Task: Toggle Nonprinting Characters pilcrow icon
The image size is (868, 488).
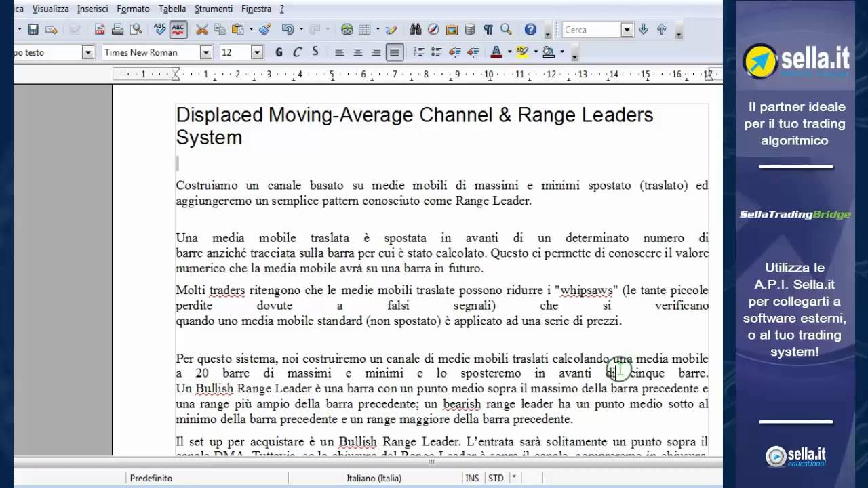Action: tap(488, 29)
